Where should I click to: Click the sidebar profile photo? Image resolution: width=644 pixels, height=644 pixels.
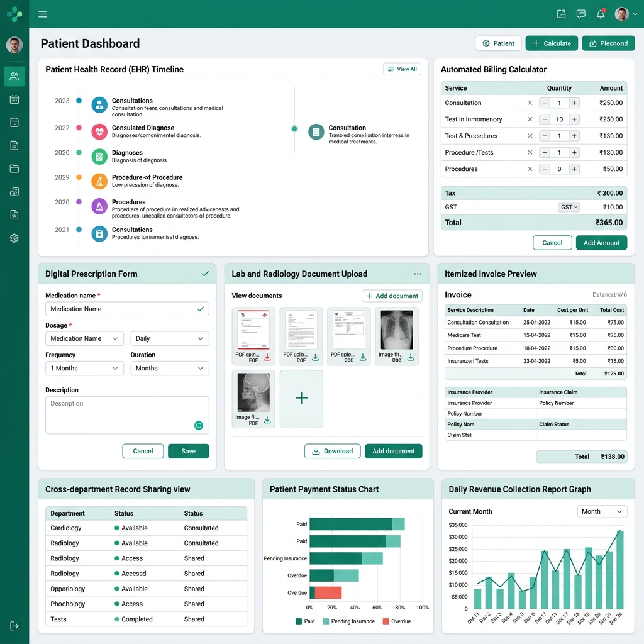point(14,45)
